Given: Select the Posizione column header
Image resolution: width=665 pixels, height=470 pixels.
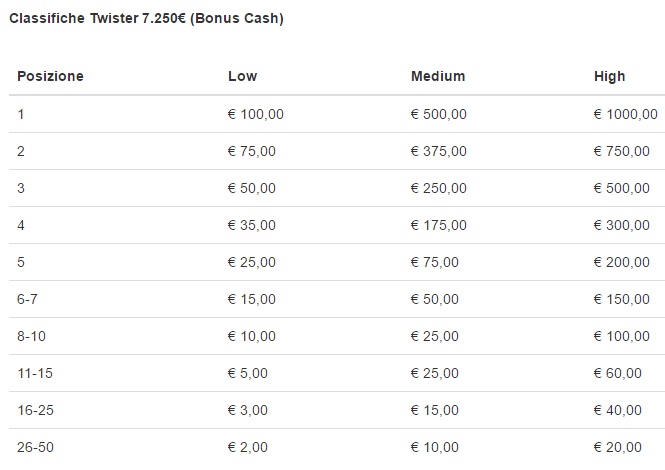Looking at the screenshot, I should tap(50, 76).
